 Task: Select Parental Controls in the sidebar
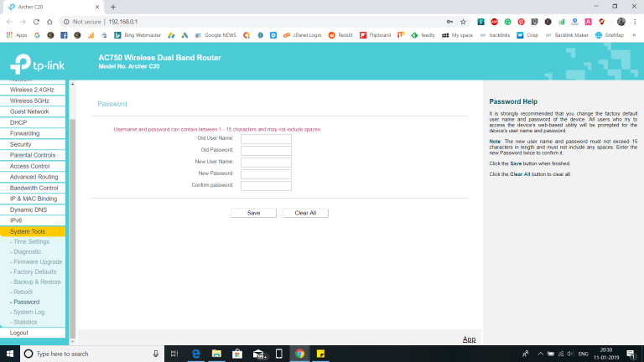pyautogui.click(x=33, y=155)
